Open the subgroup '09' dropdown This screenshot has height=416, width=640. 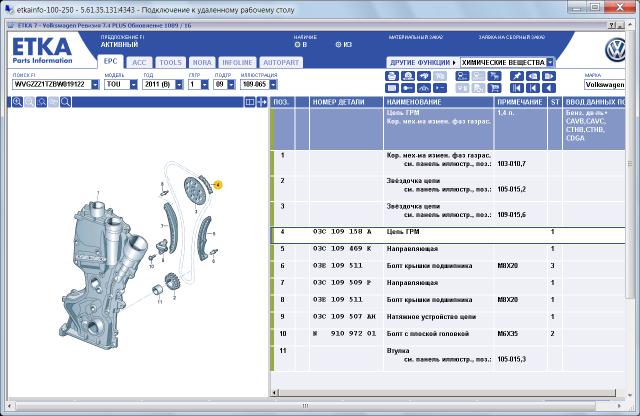click(231, 85)
